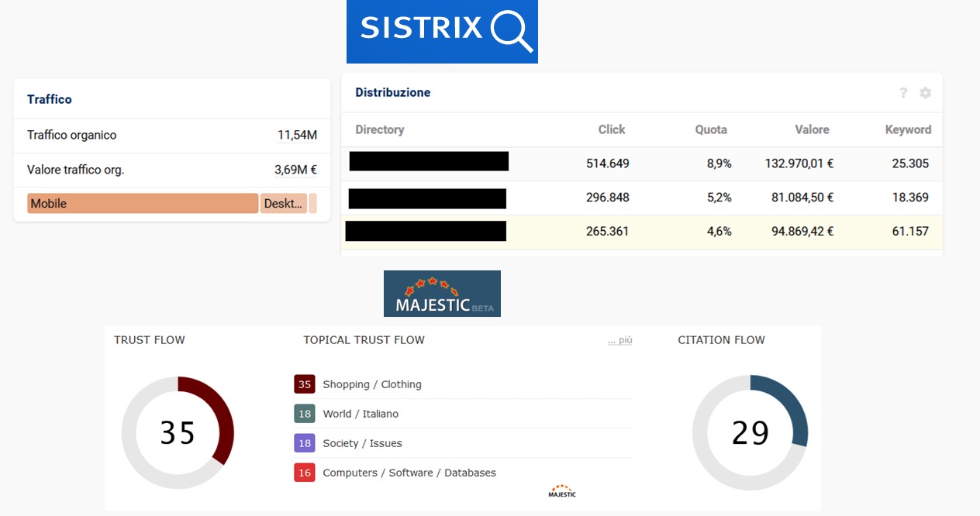This screenshot has width=980, height=516.
Task: Click the TOPICAL TRUST FLOW heading
Action: pyautogui.click(x=364, y=340)
